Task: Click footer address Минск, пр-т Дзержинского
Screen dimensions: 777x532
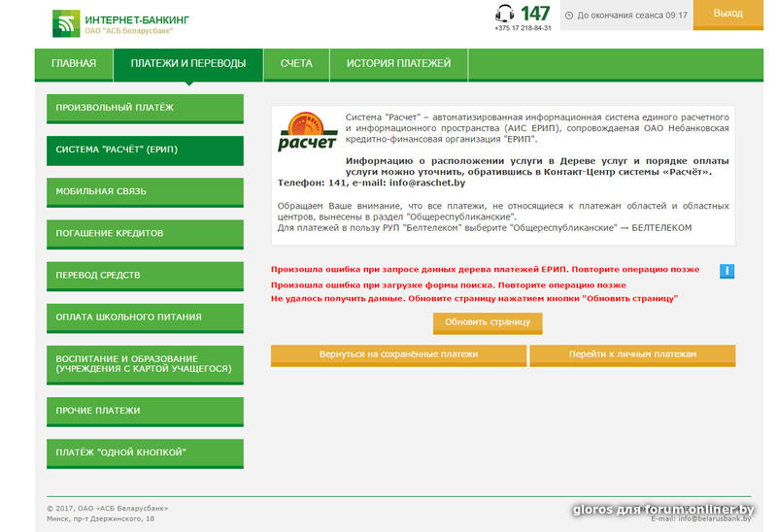Action: tap(101, 518)
